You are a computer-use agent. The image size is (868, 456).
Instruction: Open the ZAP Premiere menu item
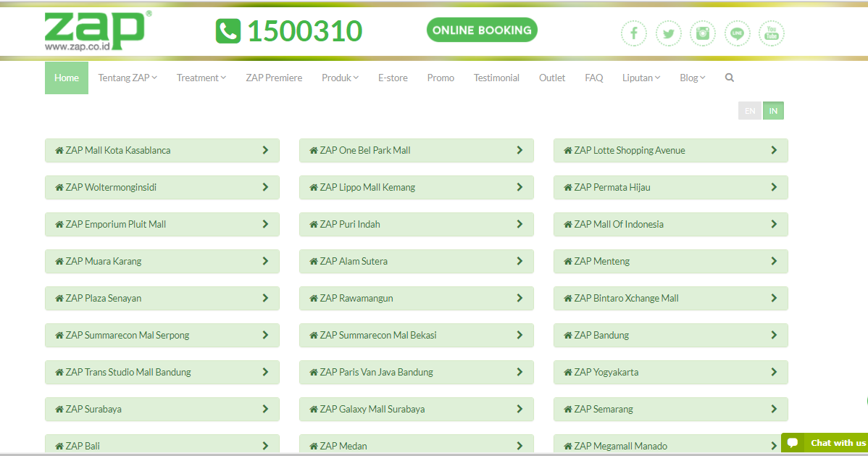tap(274, 78)
